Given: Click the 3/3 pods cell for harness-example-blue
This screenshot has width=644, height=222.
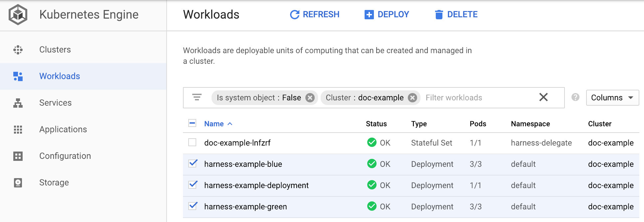Looking at the screenshot, I should 476,164.
